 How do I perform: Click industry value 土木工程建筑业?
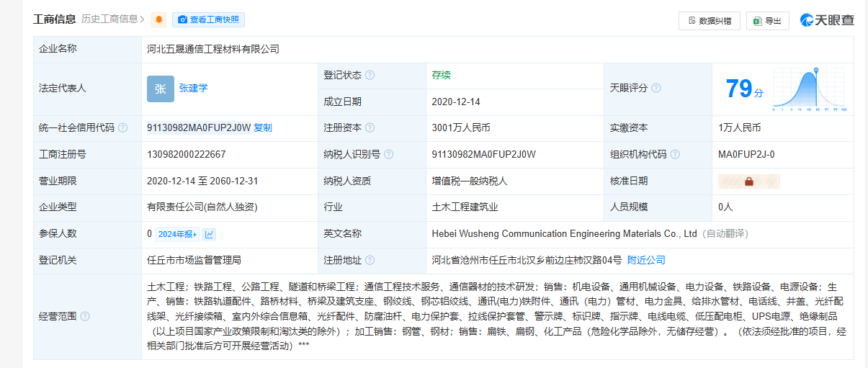[x=465, y=207]
